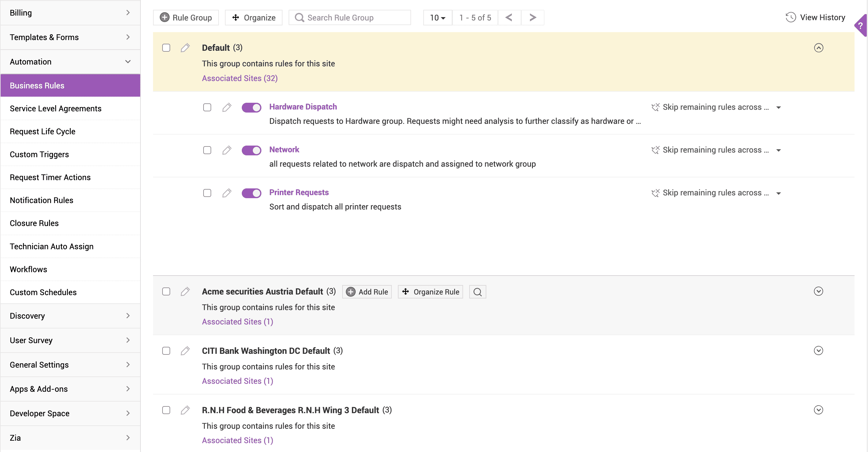The width and height of the screenshot is (868, 452).
Task: Click the edit pencil for Default group
Action: pos(185,48)
